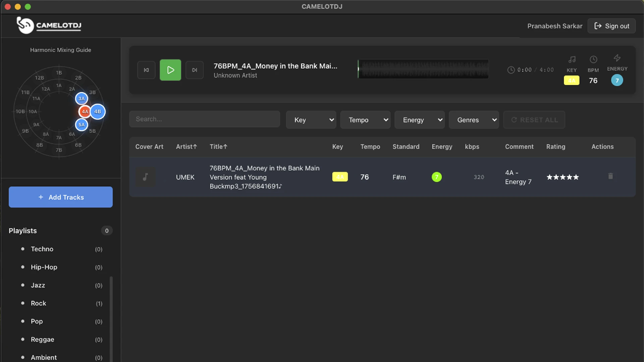Image resolution: width=644 pixels, height=362 pixels.
Task: Select 7B on the Camelot wheel
Action: click(59, 150)
